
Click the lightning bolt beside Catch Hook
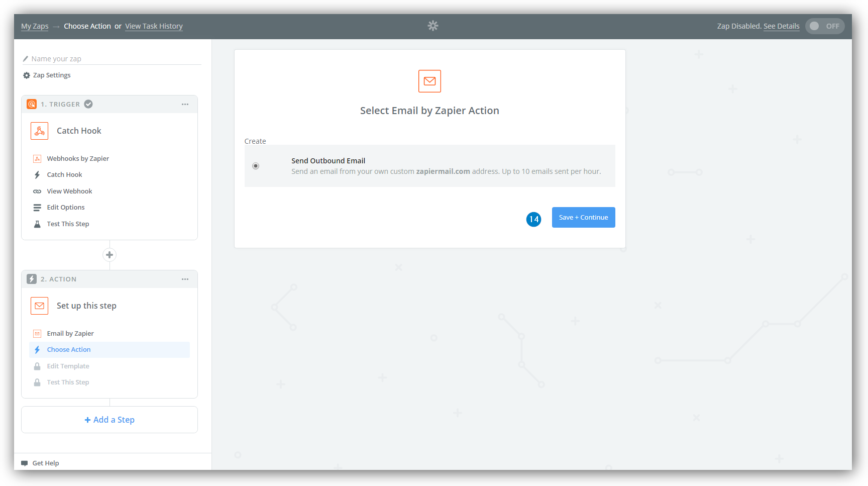click(x=37, y=175)
